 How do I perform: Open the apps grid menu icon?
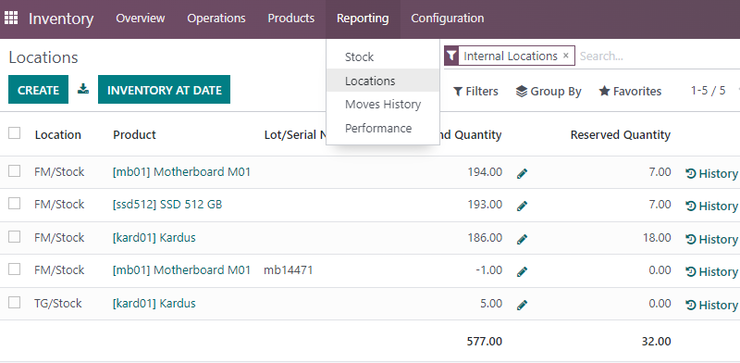click(10, 18)
